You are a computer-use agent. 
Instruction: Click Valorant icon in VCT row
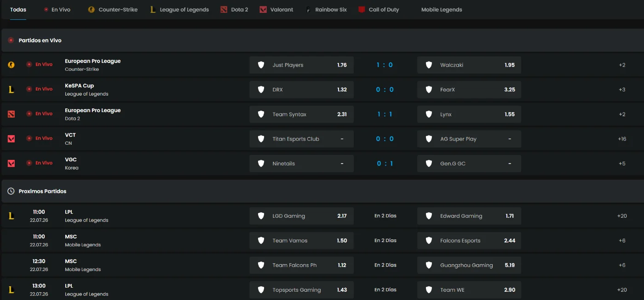click(x=11, y=139)
